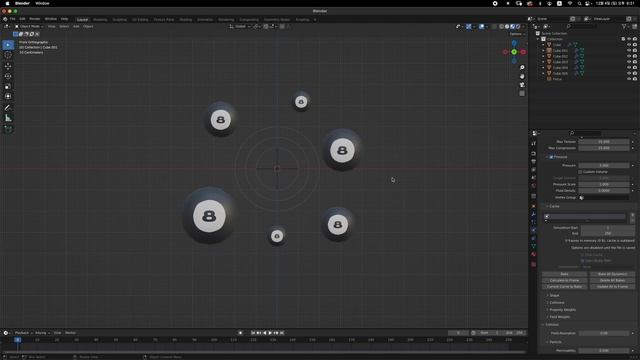
Task: Select the Move tool
Action: pyautogui.click(x=8, y=66)
